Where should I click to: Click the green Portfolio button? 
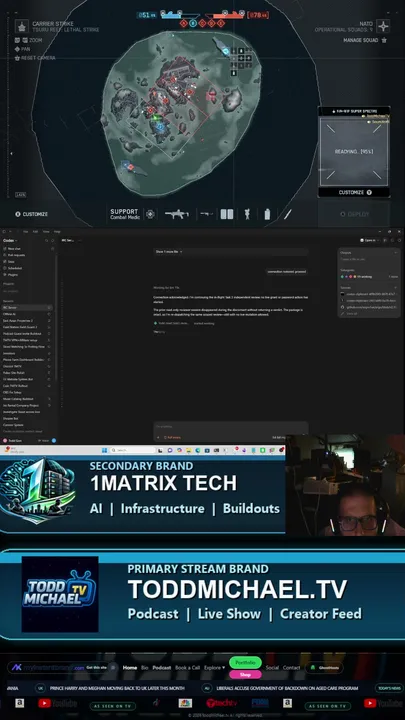(245, 663)
